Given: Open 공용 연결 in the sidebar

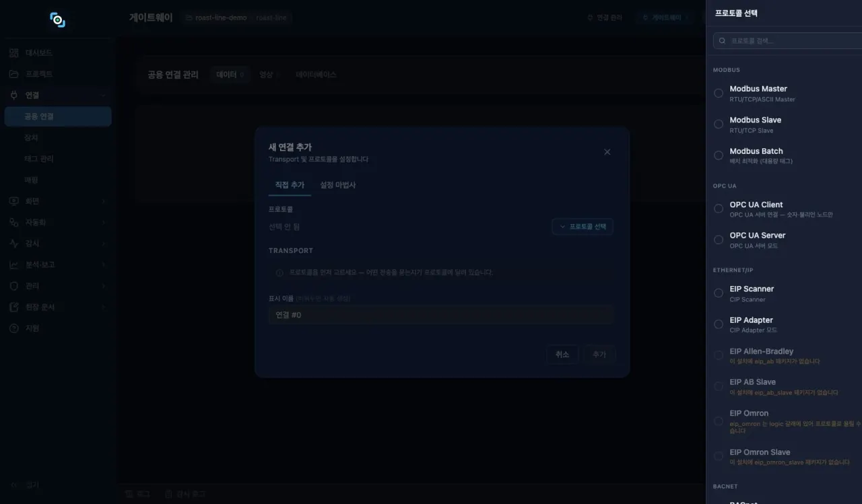Looking at the screenshot, I should [58, 116].
